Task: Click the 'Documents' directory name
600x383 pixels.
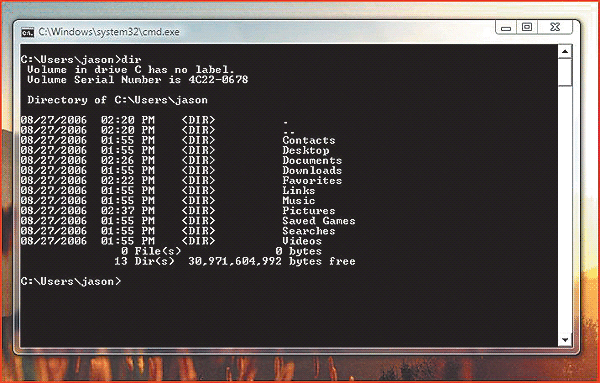Action: (x=312, y=160)
